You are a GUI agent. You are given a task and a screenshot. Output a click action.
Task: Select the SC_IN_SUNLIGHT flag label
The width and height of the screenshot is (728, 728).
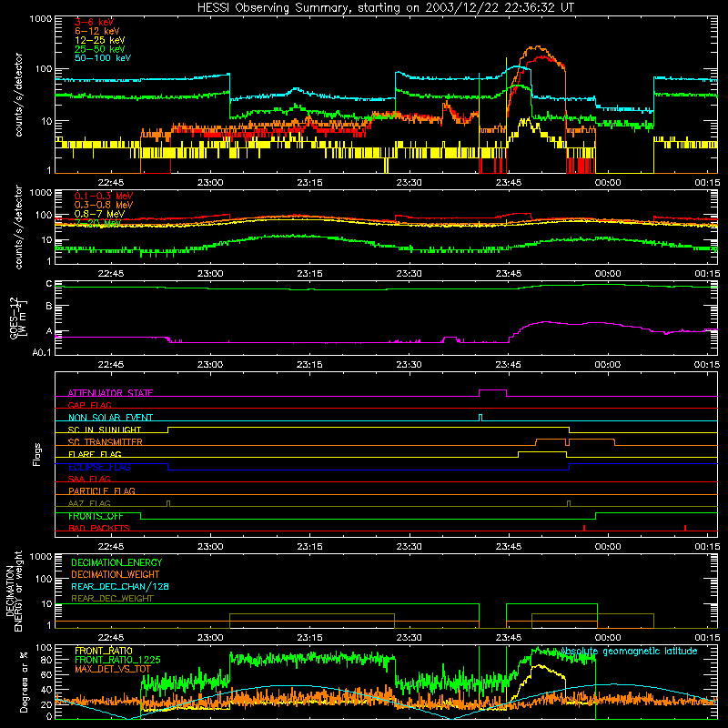pos(105,430)
